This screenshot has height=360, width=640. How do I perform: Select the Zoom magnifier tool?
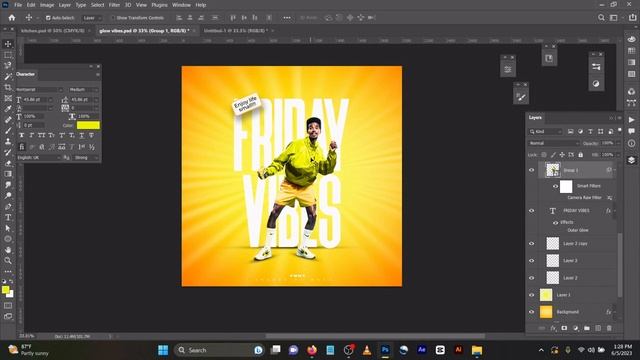point(8,260)
